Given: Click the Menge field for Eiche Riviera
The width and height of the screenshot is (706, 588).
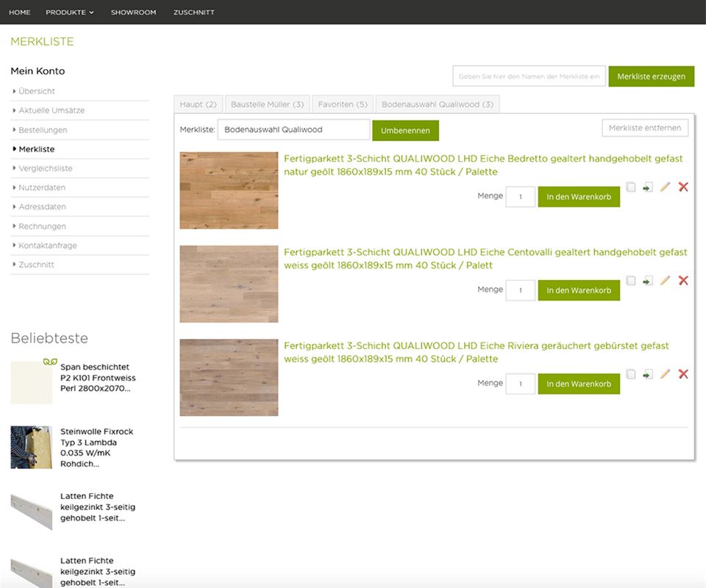Looking at the screenshot, I should [x=521, y=384].
